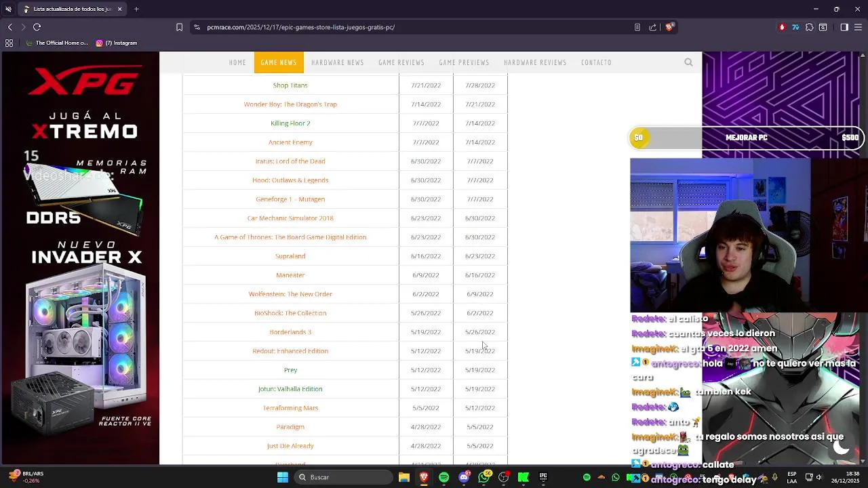Screen dimensions: 868x488
Task: Open the Paradigm link
Action: 290,427
